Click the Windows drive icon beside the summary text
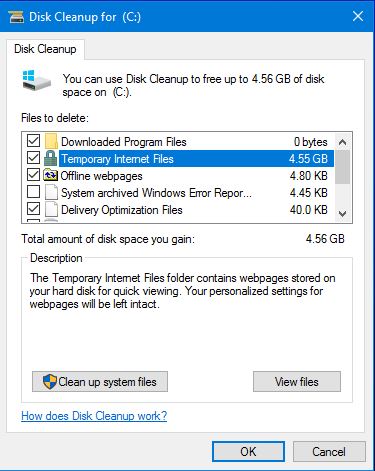This screenshot has height=471, width=375. [x=37, y=80]
